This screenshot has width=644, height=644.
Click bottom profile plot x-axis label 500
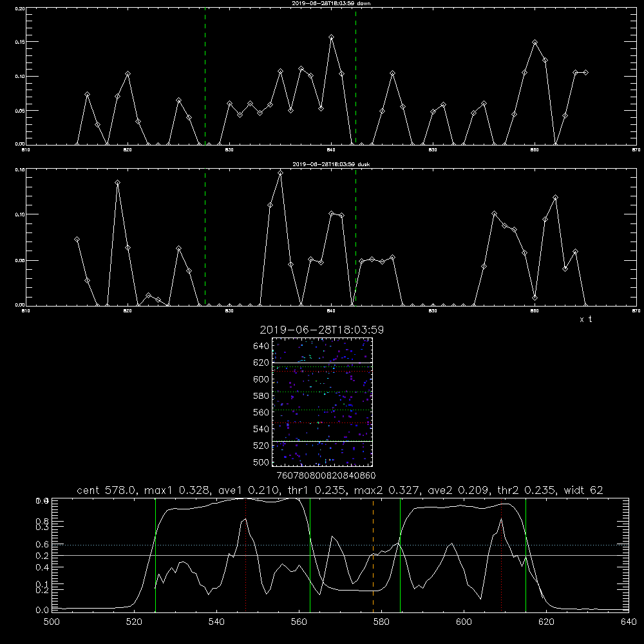coord(52,622)
